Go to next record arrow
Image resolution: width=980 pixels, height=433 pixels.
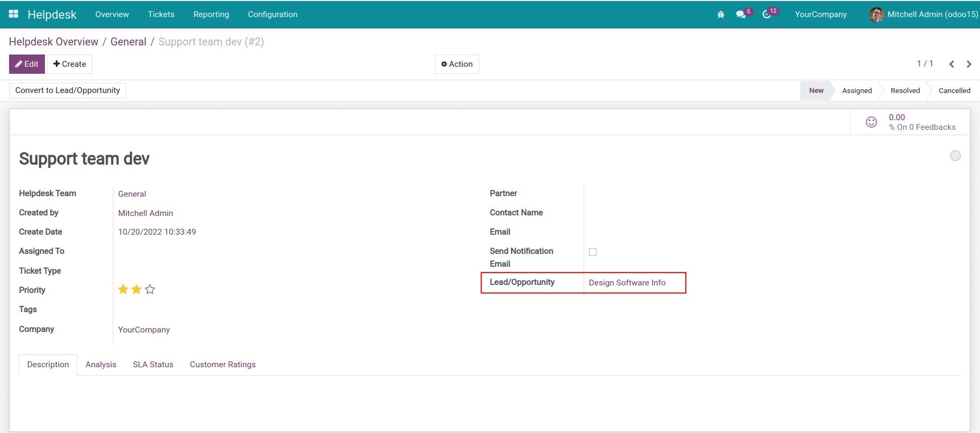[969, 64]
